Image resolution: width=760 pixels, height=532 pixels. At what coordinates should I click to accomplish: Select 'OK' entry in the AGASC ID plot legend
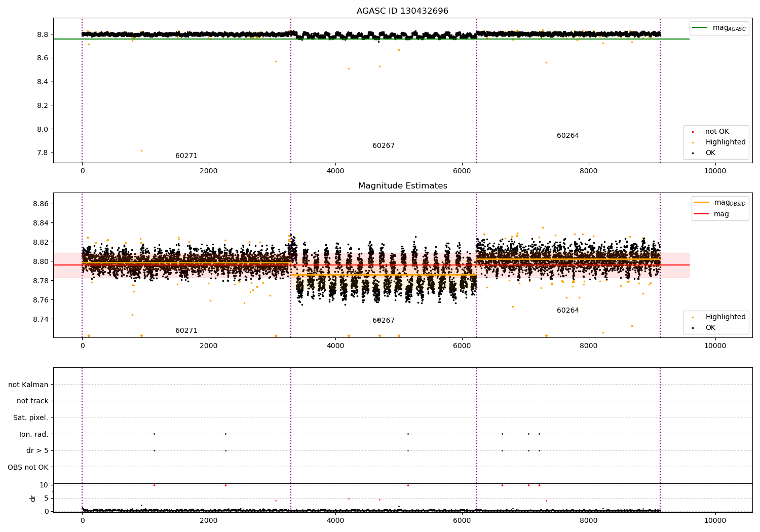(x=710, y=153)
